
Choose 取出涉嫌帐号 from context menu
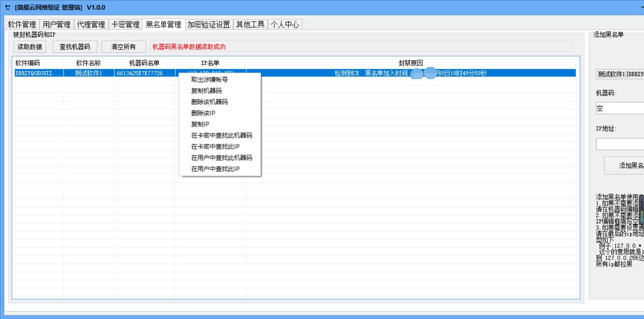pos(209,80)
